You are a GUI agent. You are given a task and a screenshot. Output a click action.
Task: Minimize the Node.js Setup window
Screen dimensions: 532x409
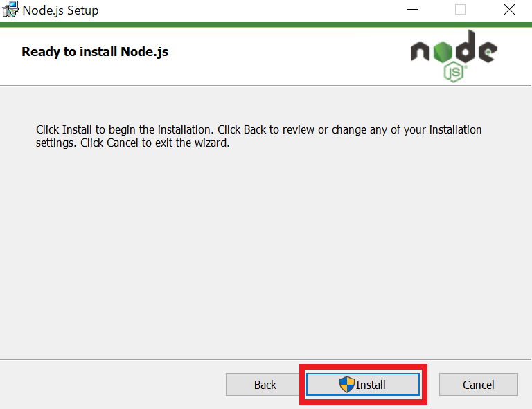click(x=412, y=10)
